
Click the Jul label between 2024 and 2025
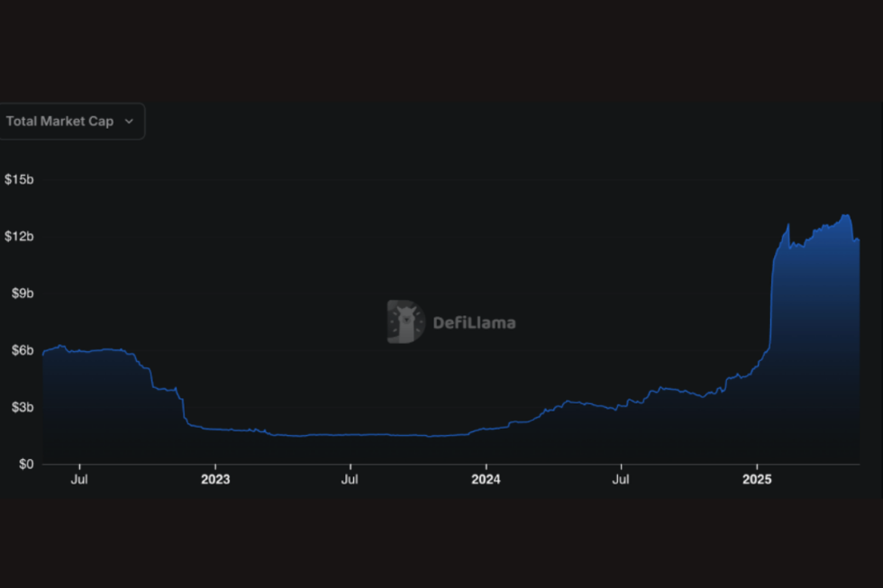point(621,480)
